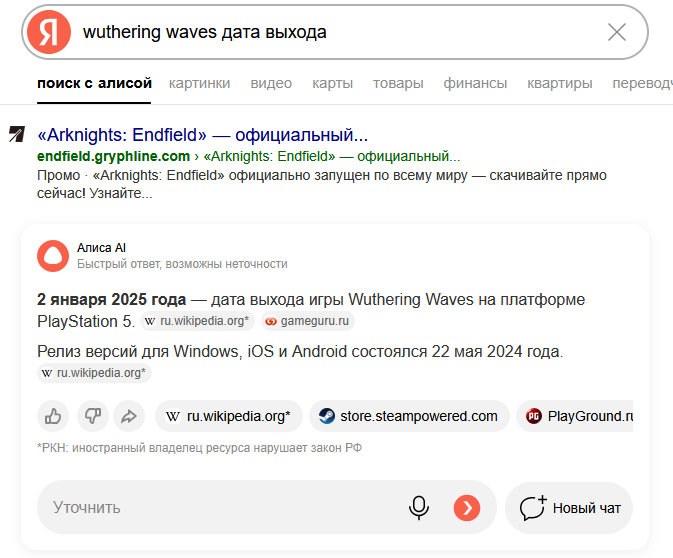
Task: Open ru.wikipedia.org citation below release sentence
Action: (94, 373)
